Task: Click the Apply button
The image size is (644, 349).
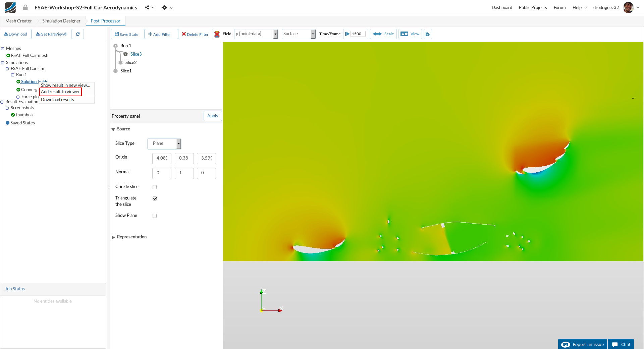Action: (213, 116)
